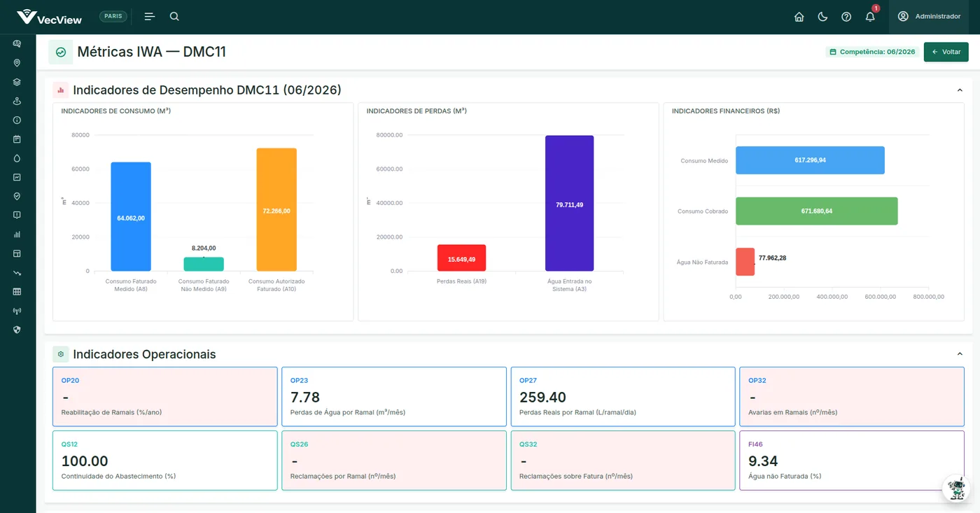The width and height of the screenshot is (980, 513).
Task: Select the OP27 Perdas Reais por Ramal card
Action: click(623, 397)
